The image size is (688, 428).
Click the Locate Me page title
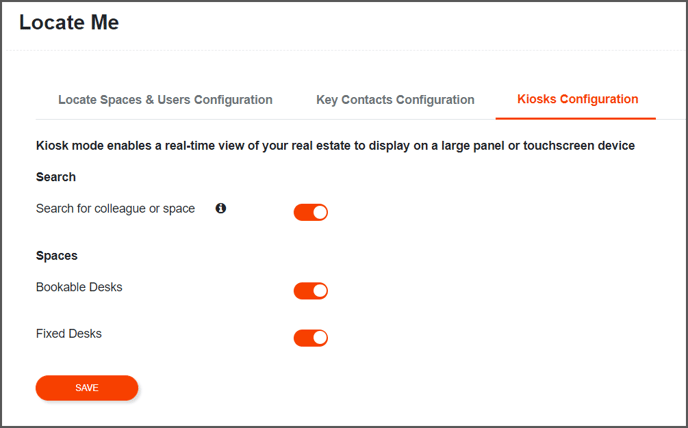pyautogui.click(x=69, y=22)
